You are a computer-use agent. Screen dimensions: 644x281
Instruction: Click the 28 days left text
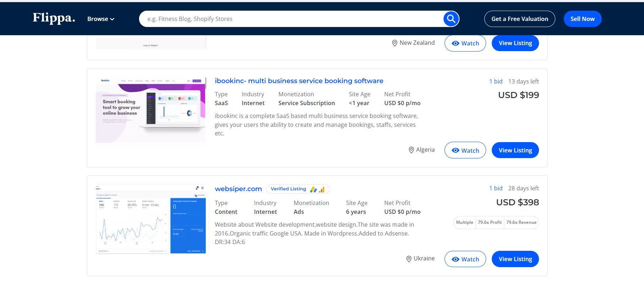click(x=523, y=188)
